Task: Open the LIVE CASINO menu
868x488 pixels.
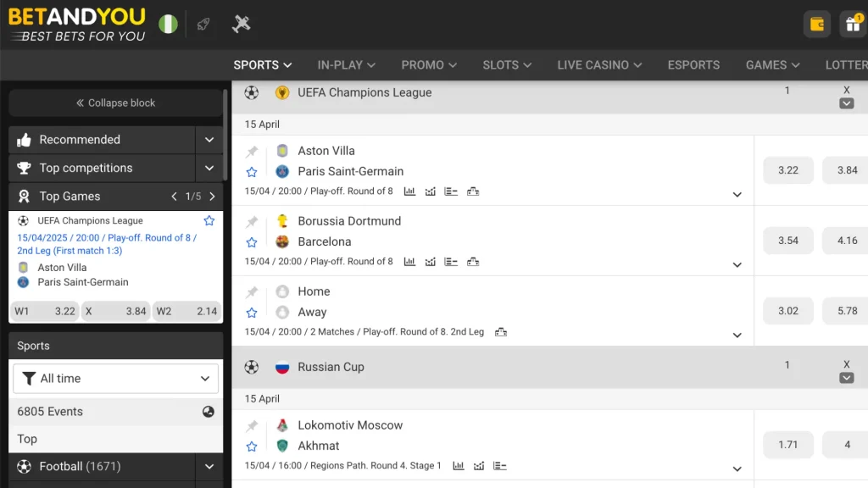Action: click(x=599, y=65)
